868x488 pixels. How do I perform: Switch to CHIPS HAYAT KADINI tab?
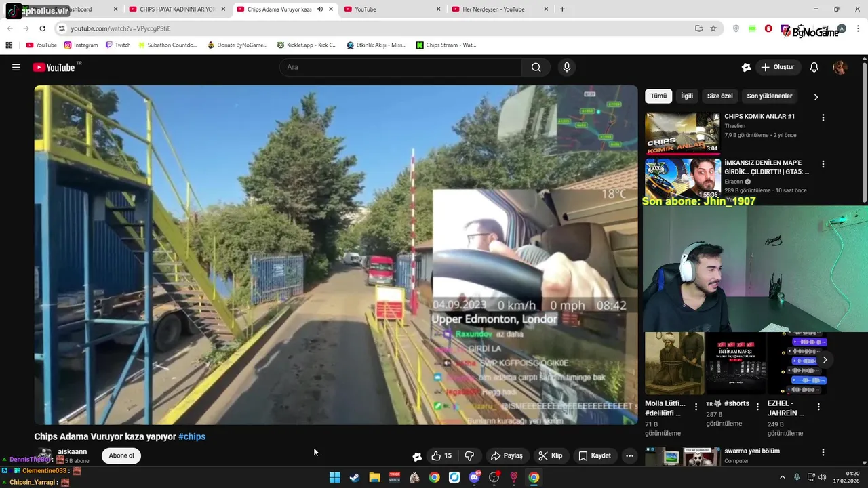178,9
